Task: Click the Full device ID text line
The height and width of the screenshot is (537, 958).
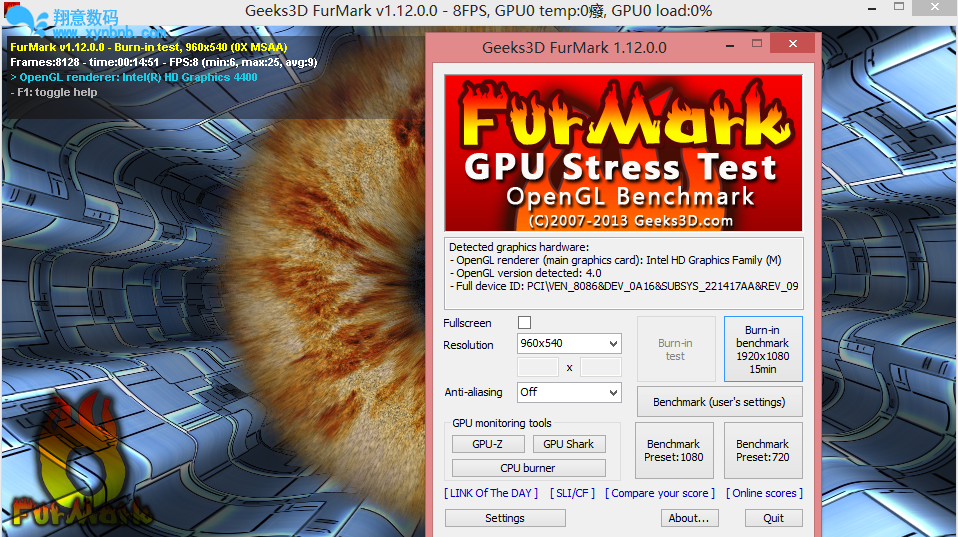Action: (x=624, y=286)
